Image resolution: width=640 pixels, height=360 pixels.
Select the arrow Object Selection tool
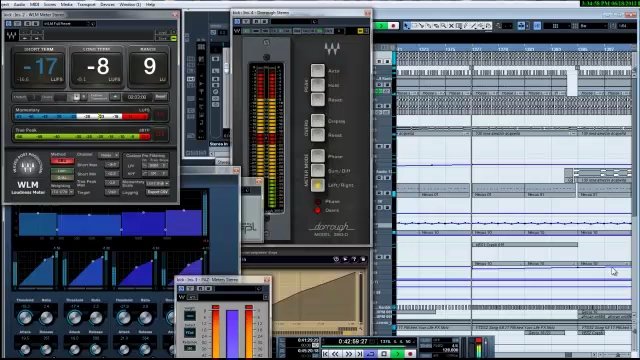[407, 26]
